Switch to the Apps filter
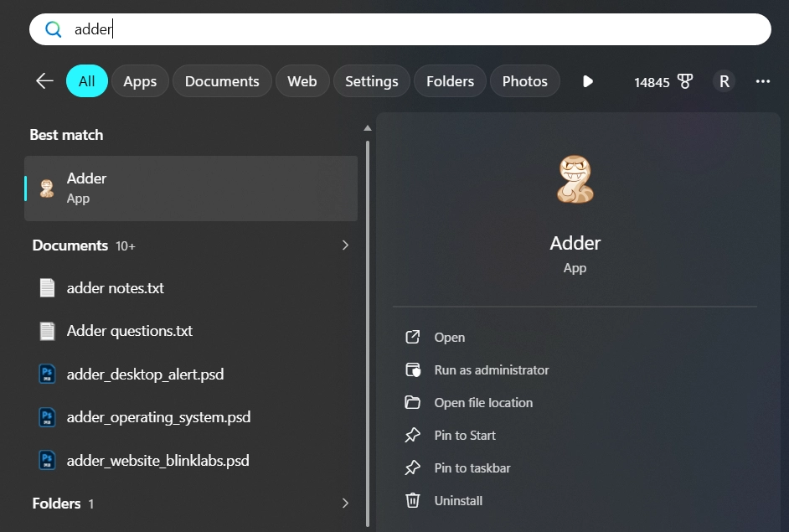This screenshot has height=532, width=789. 140,81
